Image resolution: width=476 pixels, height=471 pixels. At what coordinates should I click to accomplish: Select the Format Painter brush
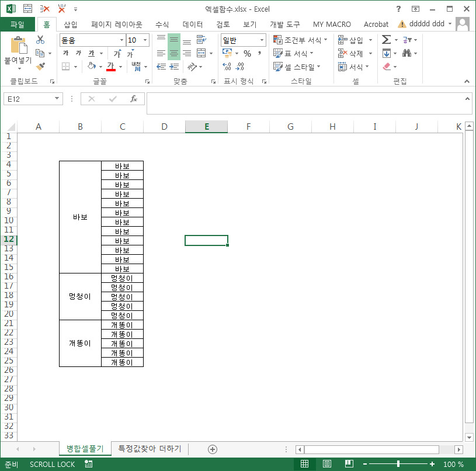(40, 66)
